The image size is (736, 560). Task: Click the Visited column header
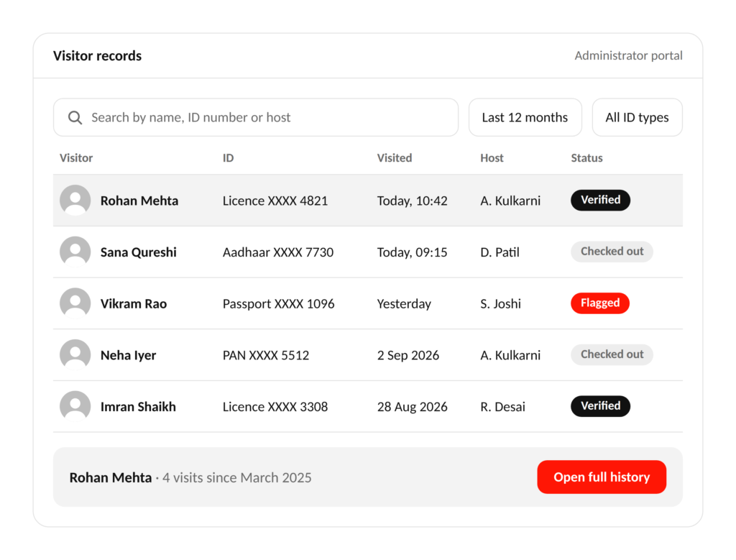click(395, 157)
